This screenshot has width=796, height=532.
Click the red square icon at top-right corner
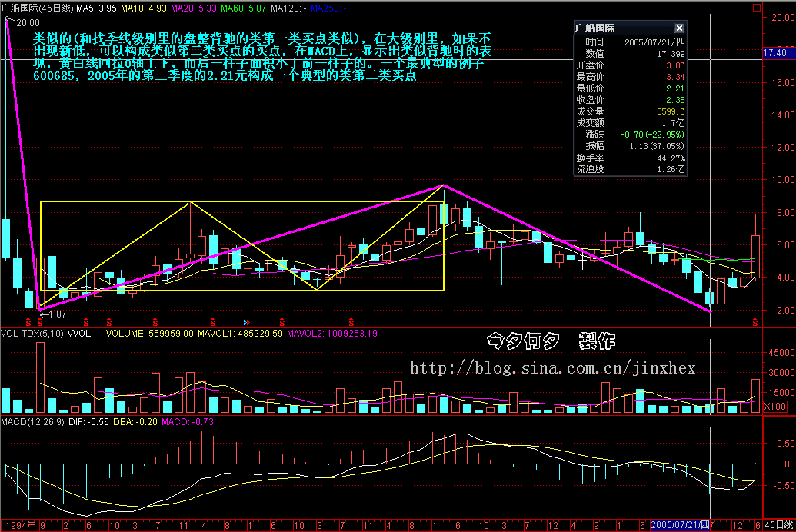758,7
